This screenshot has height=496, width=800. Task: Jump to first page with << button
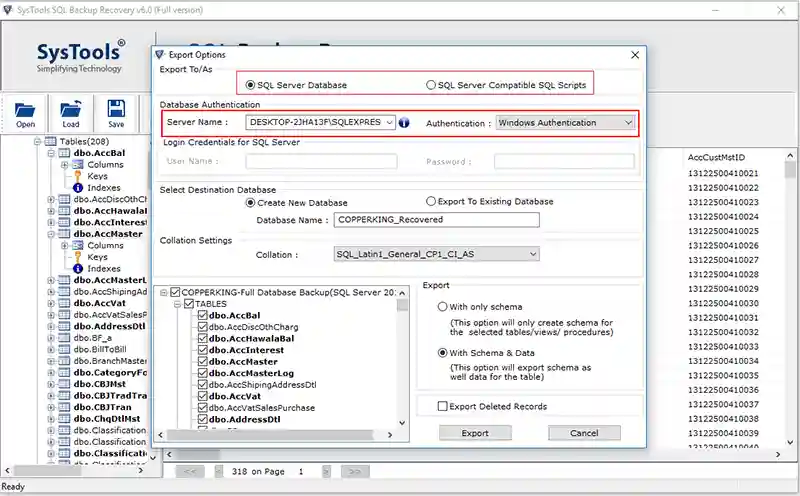tap(190, 472)
